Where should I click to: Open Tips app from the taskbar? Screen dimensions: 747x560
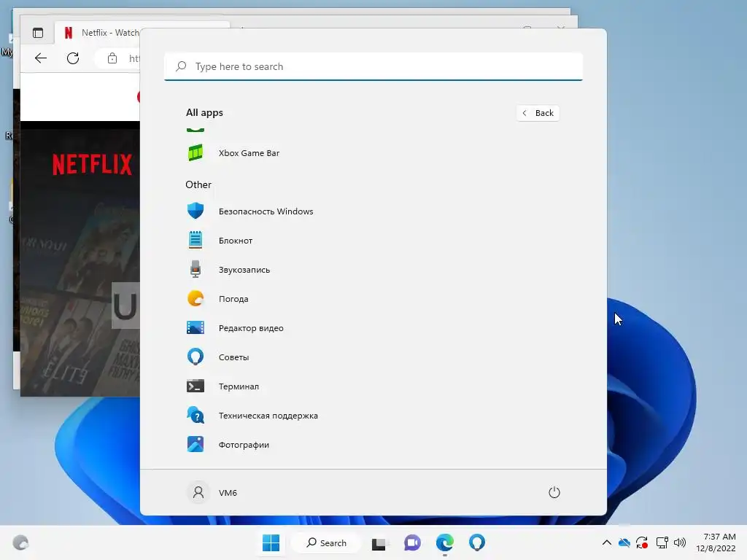coord(477,542)
